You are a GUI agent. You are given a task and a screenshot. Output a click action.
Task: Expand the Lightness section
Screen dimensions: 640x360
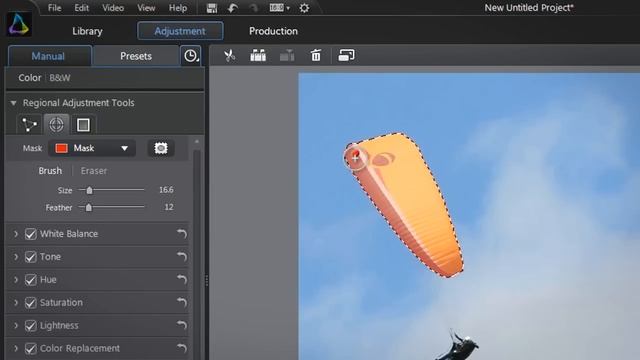click(16, 325)
